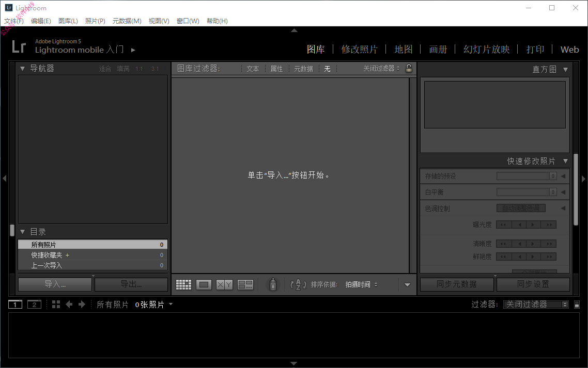Viewport: 588px width, 368px height.
Task: Click the right panel vertical scrollbar
Action: coord(576,189)
